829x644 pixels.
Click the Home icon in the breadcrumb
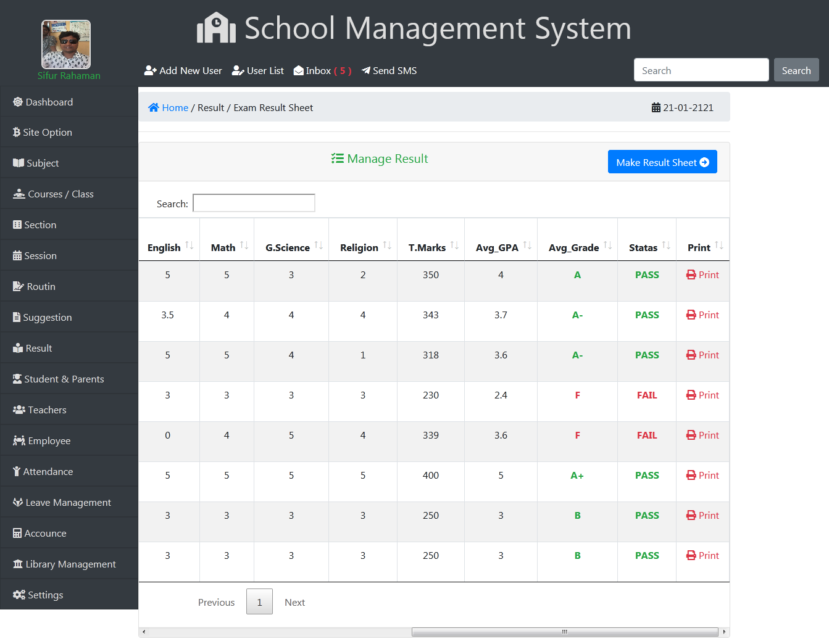pyautogui.click(x=154, y=107)
